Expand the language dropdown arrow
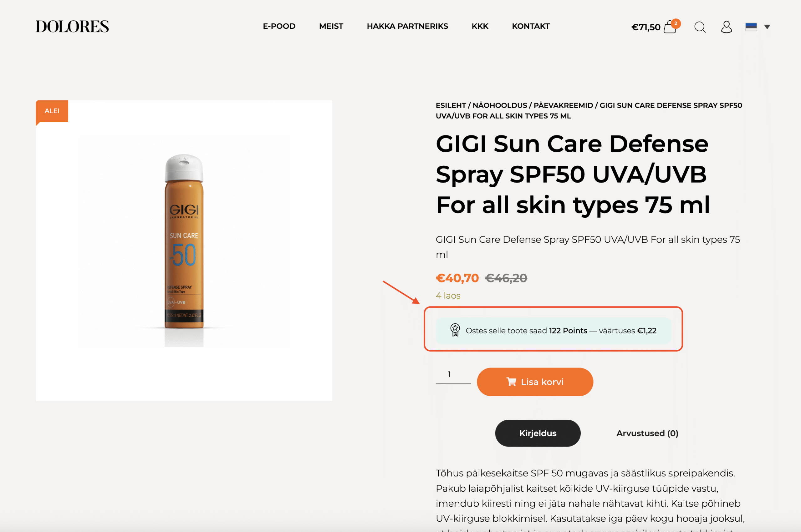This screenshot has height=532, width=801. pos(767,27)
